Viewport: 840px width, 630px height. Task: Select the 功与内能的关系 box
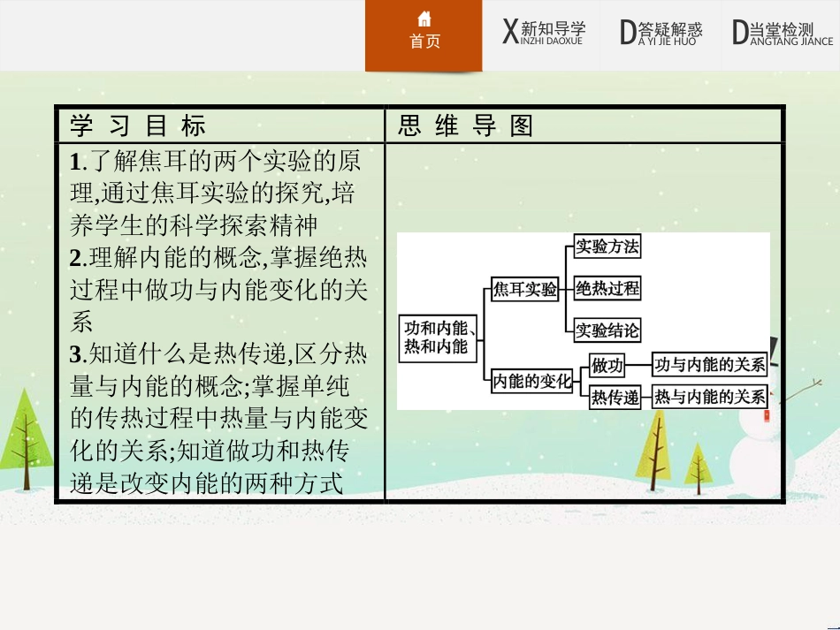point(709,365)
